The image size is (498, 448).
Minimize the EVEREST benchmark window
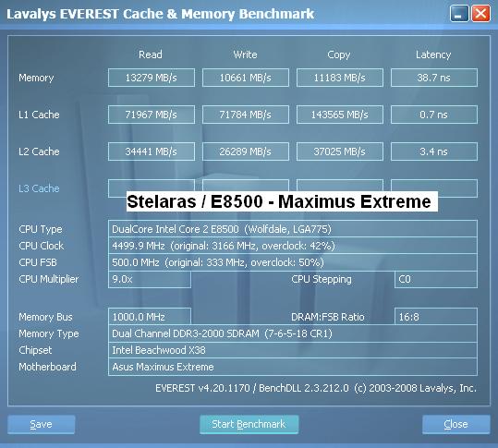point(459,14)
